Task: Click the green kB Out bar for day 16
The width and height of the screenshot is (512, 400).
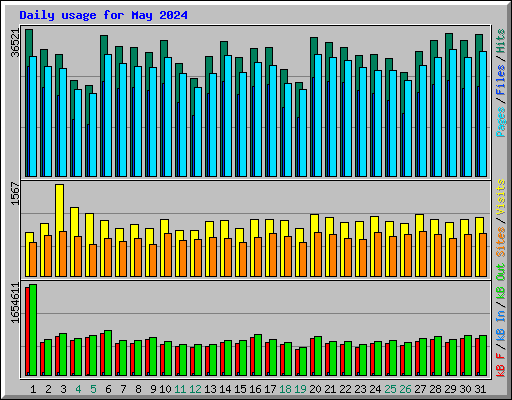Action: pyautogui.click(x=258, y=355)
